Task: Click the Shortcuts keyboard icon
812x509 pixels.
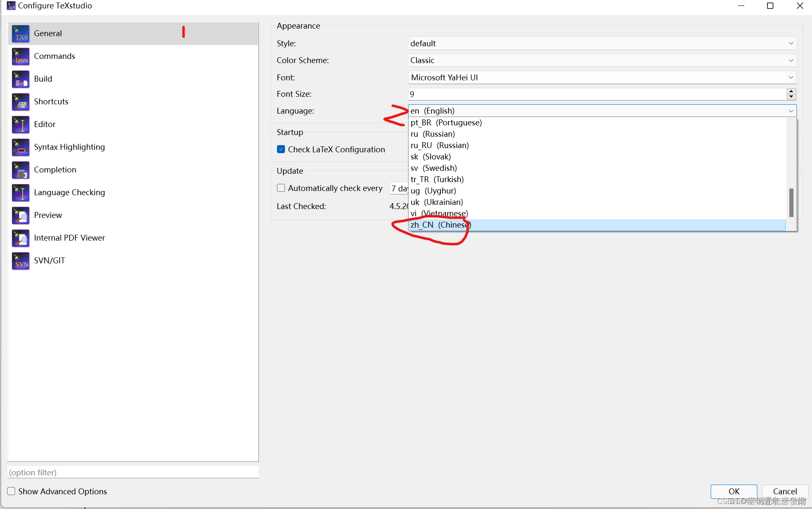Action: (21, 102)
